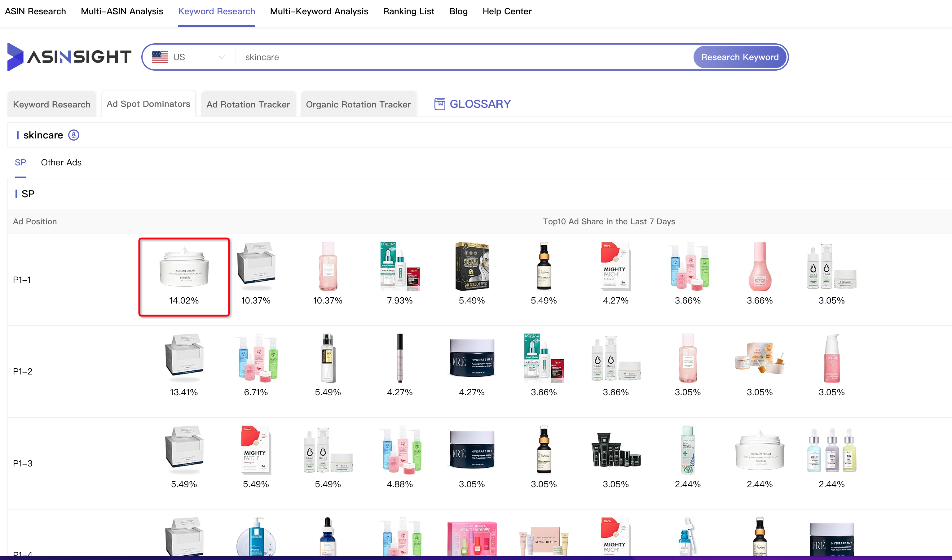Switch to the Ad Rotation Tracker tab
Screen dimensions: 952x560
[248, 104]
